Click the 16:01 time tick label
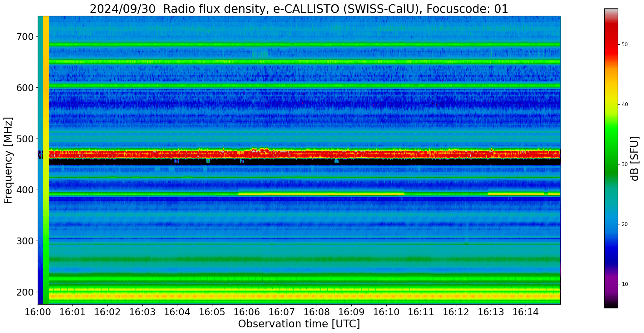This screenshot has height=333, width=644. click(73, 312)
